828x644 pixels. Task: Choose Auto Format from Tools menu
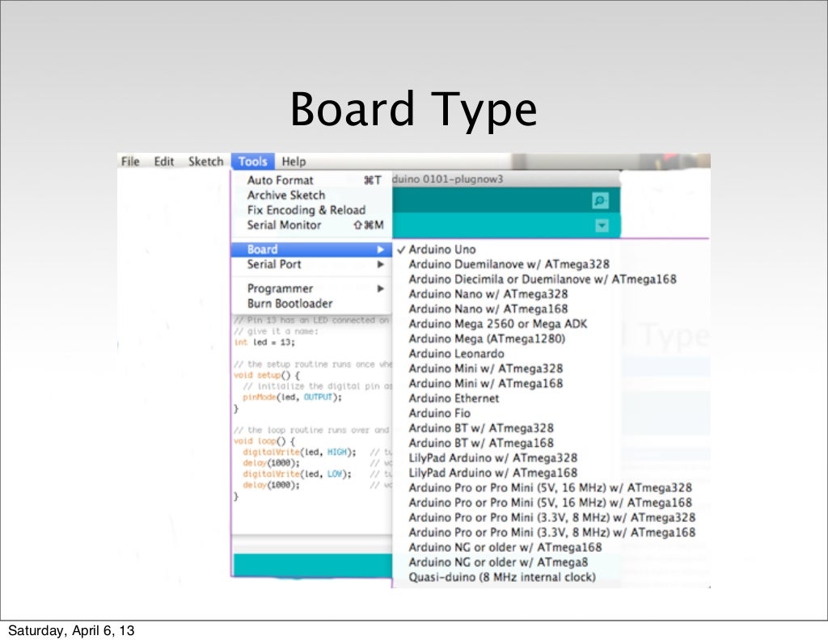click(311, 180)
